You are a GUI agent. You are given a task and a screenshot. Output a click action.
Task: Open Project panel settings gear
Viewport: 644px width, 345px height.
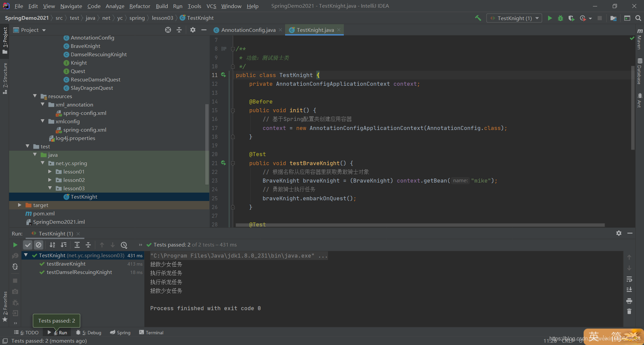(x=193, y=30)
